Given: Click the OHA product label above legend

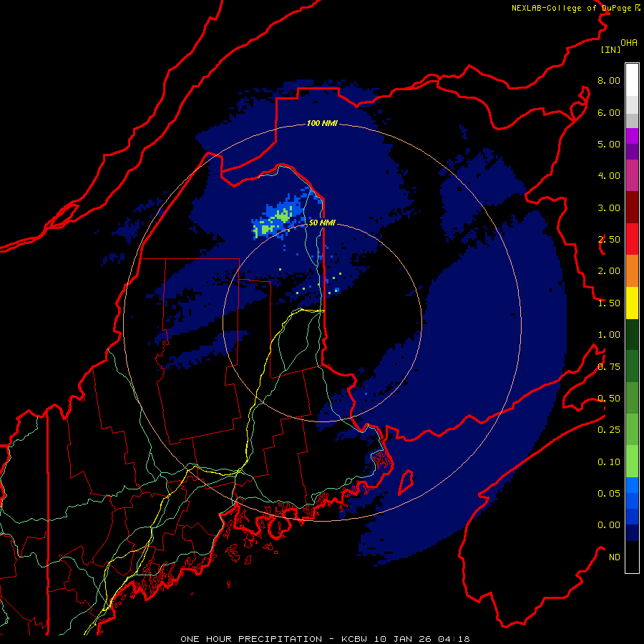Looking at the screenshot, I should (x=629, y=43).
